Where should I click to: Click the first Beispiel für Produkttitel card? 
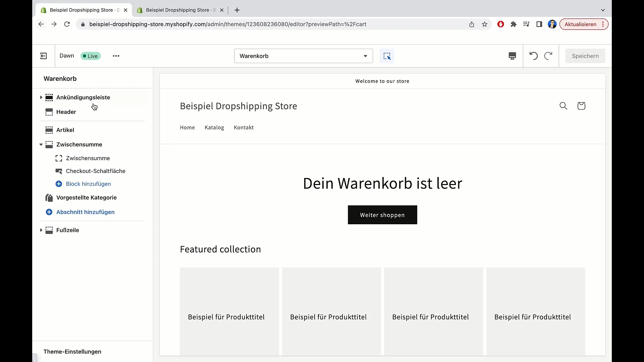coord(229,311)
